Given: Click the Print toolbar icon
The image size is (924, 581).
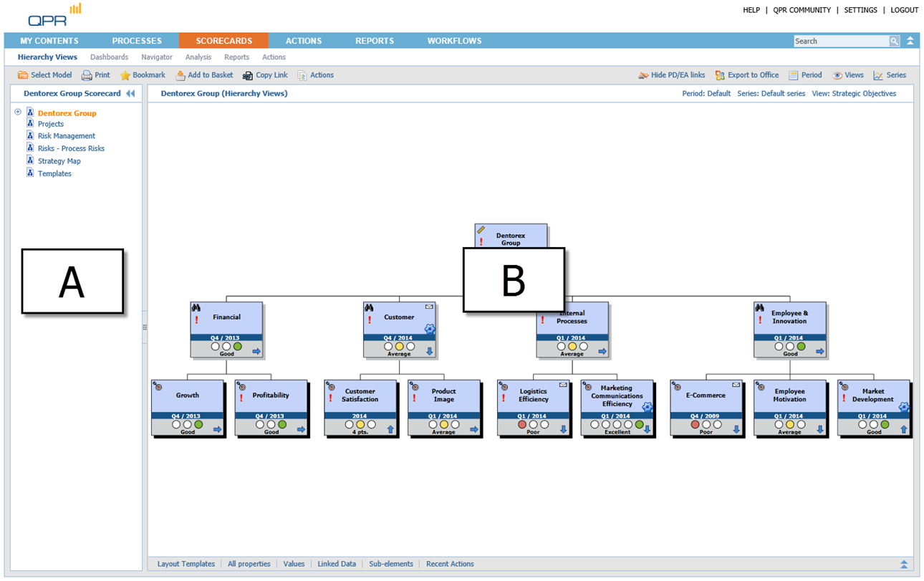Looking at the screenshot, I should 87,75.
